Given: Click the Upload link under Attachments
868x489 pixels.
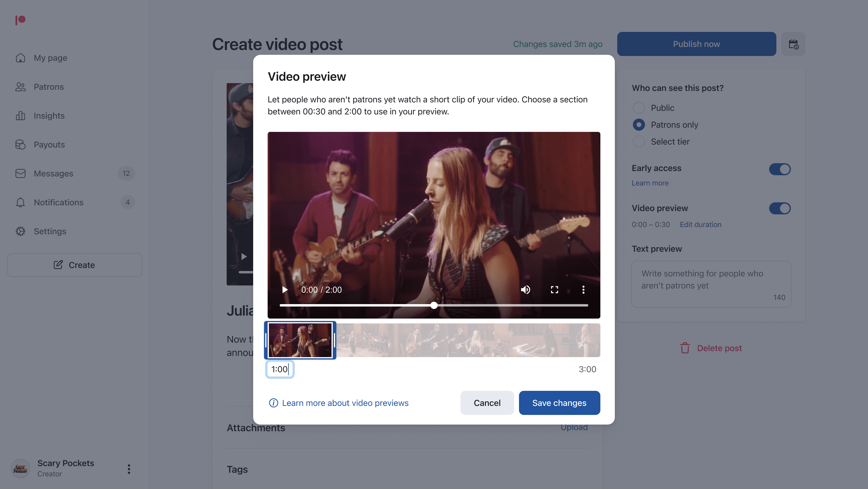Looking at the screenshot, I should click(574, 427).
